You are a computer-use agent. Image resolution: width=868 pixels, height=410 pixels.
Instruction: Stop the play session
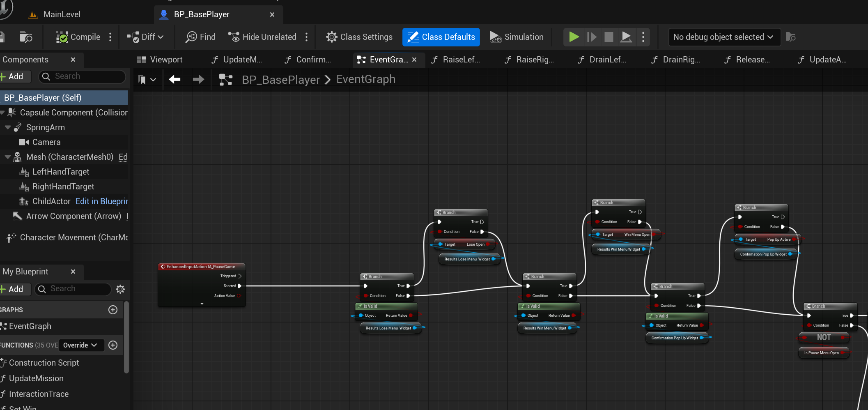[609, 37]
